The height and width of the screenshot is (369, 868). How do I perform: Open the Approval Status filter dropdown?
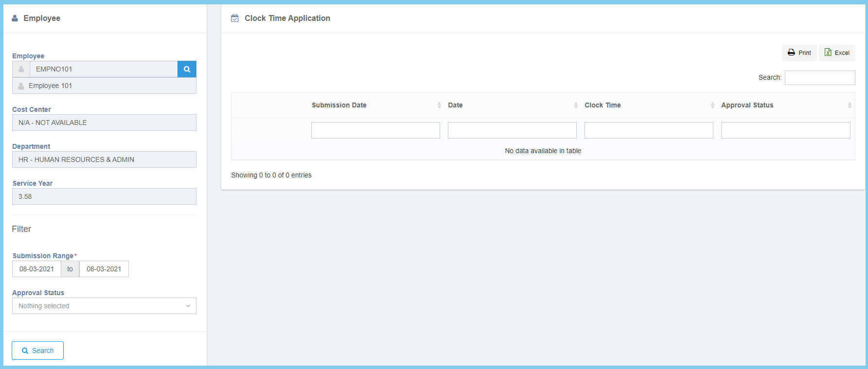click(104, 306)
